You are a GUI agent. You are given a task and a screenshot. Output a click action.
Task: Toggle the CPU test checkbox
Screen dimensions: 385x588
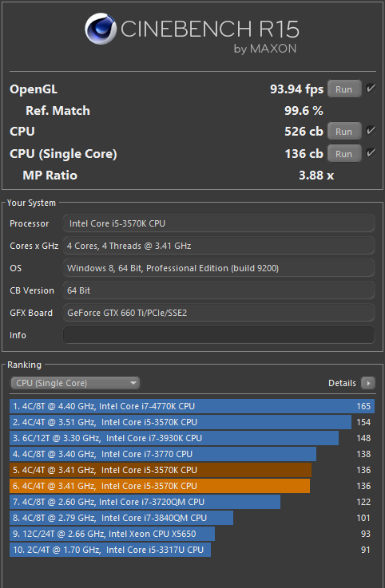click(371, 131)
